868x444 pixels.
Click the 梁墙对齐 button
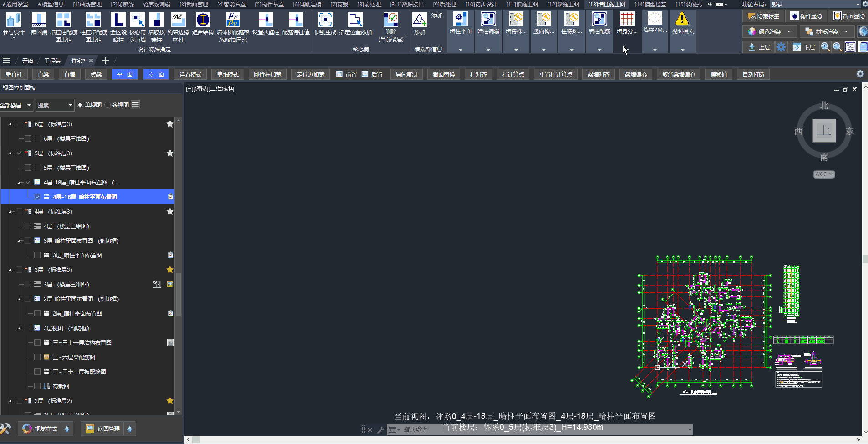598,75
